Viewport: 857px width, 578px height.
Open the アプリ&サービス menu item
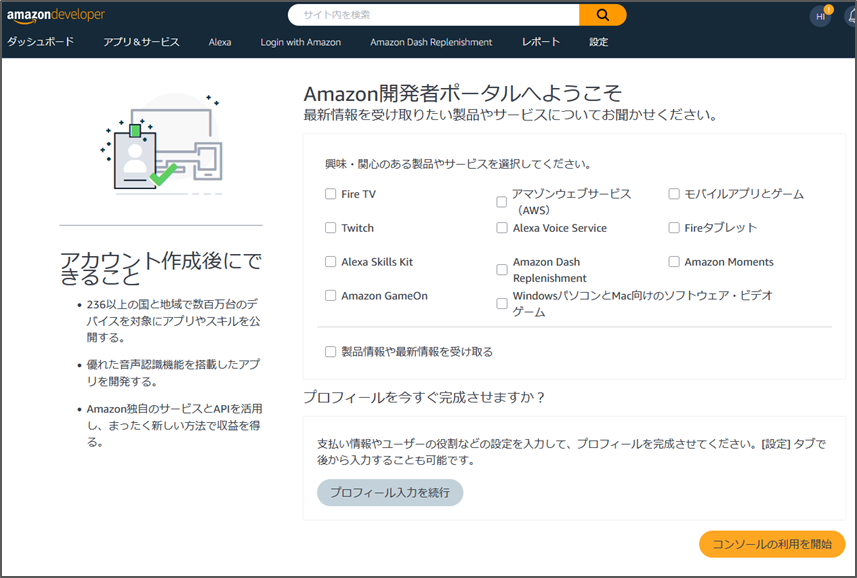point(142,42)
